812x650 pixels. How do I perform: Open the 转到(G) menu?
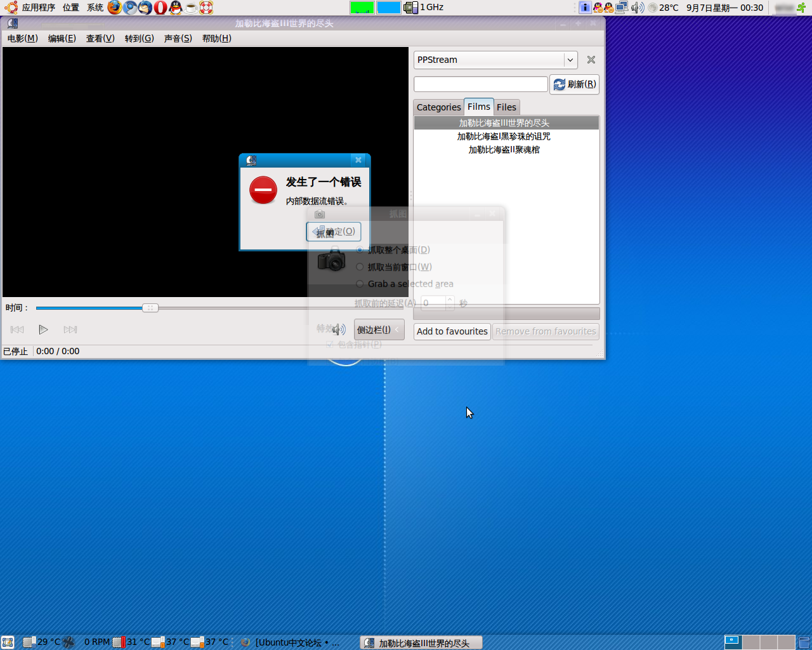point(140,38)
